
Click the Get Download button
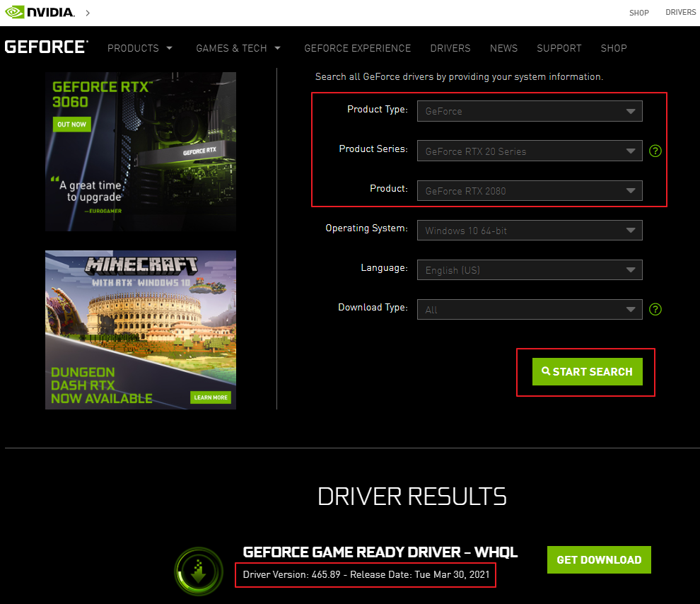[599, 560]
